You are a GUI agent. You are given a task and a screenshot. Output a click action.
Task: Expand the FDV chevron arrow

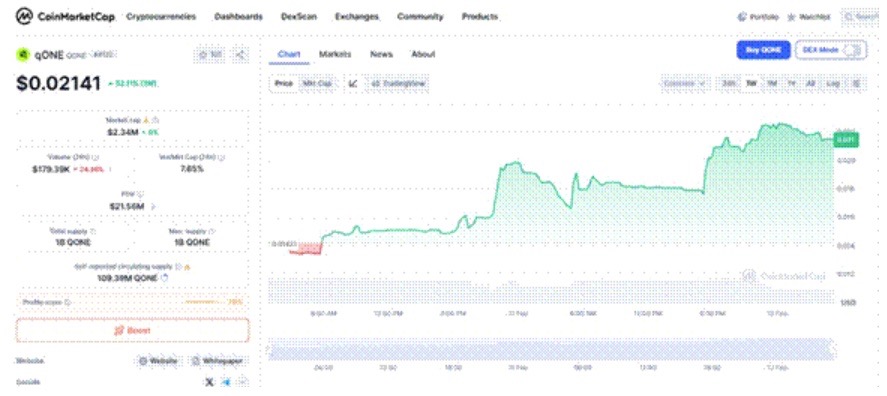pos(153,207)
